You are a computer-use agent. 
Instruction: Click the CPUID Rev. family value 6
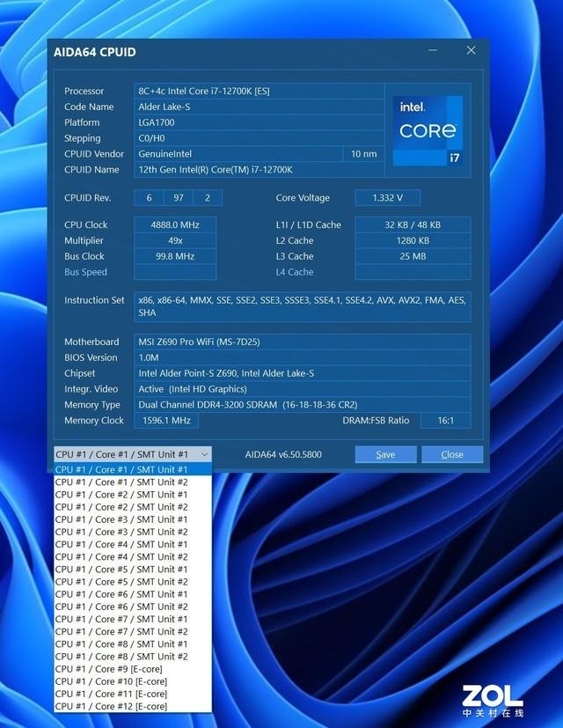point(149,198)
